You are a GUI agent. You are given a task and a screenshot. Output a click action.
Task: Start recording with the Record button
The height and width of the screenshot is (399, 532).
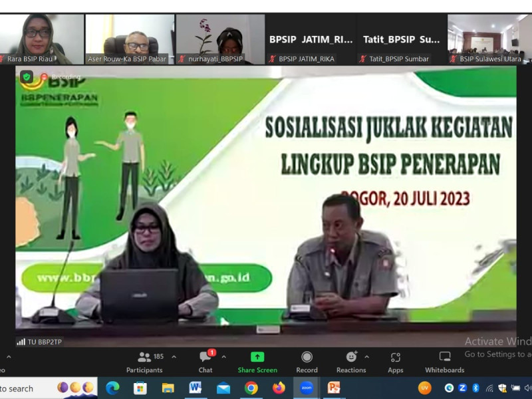point(307,362)
